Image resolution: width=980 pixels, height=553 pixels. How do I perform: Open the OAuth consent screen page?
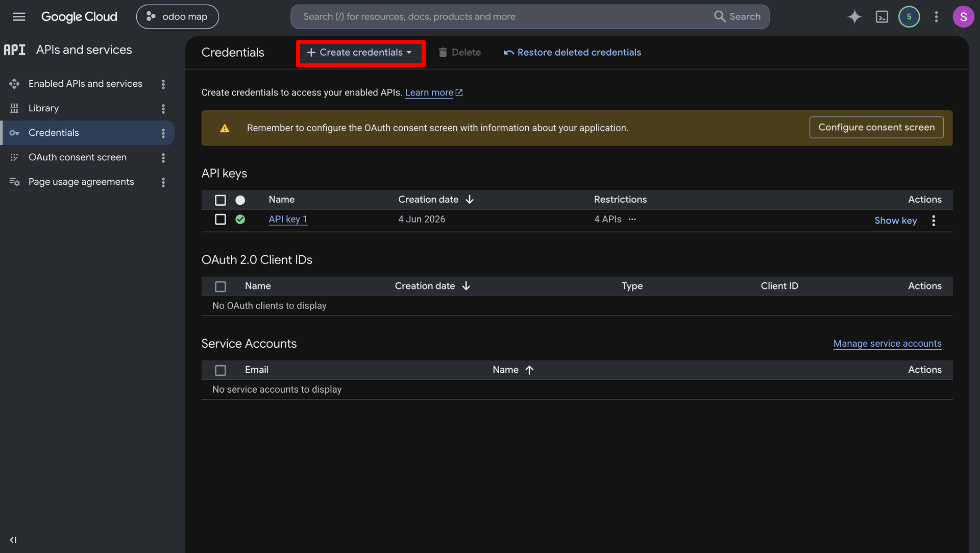point(78,157)
